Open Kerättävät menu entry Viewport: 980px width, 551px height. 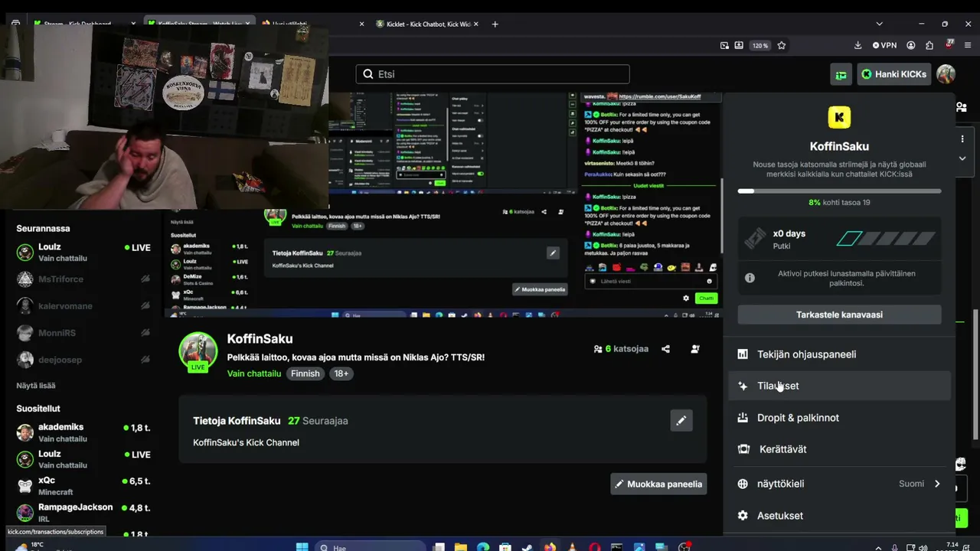point(840,449)
